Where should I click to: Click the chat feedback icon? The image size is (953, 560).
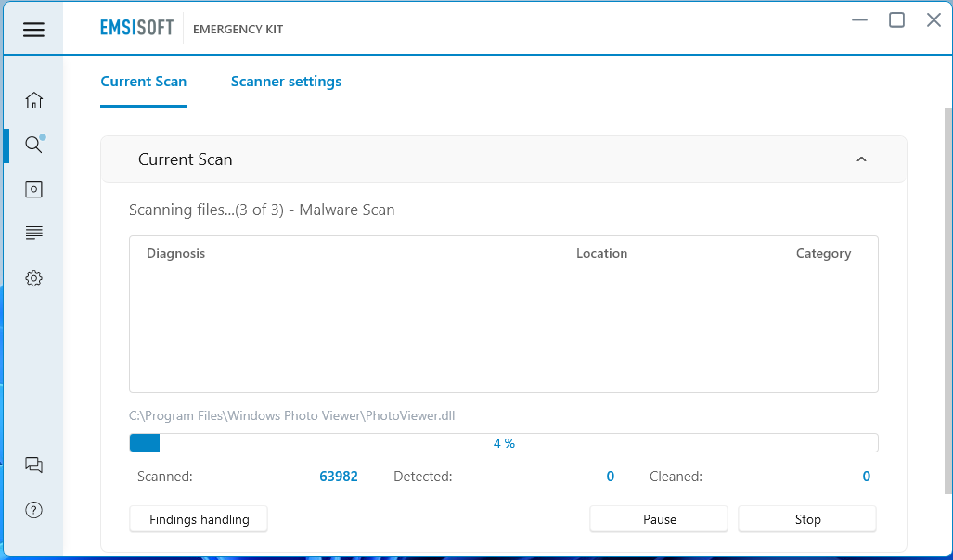(33, 465)
